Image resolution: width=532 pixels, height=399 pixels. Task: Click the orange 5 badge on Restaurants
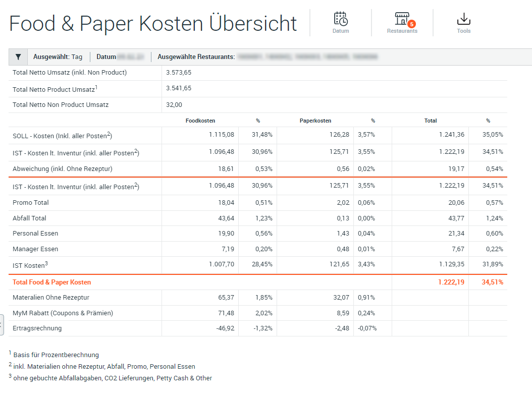coord(411,24)
